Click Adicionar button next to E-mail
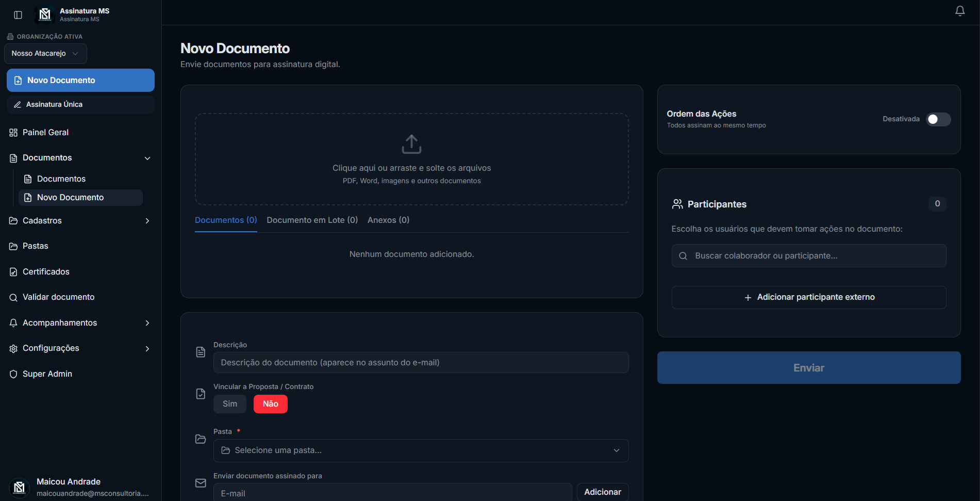This screenshot has width=980, height=501. 603,492
